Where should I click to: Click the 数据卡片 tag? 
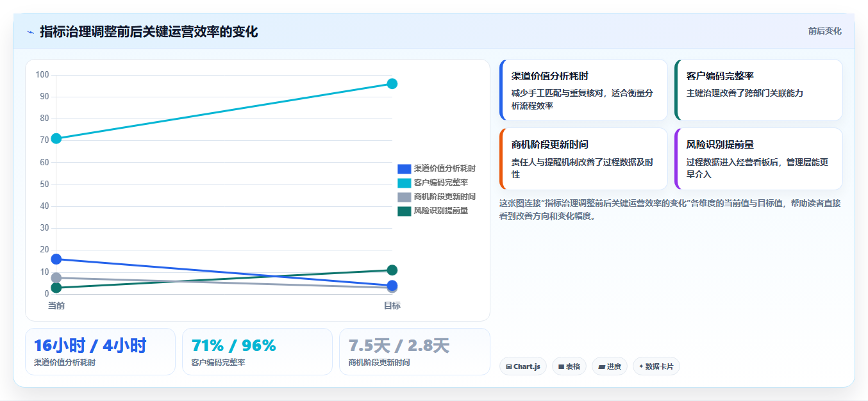click(656, 366)
